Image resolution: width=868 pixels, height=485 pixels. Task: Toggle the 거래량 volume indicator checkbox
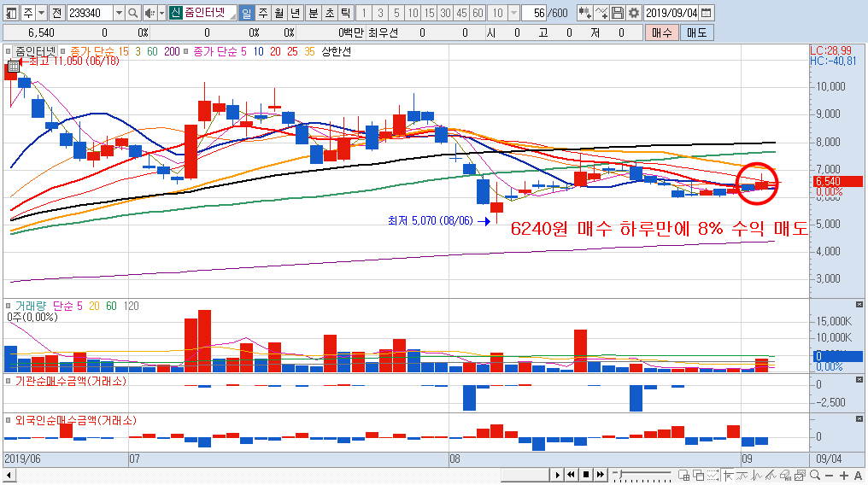(x=9, y=306)
